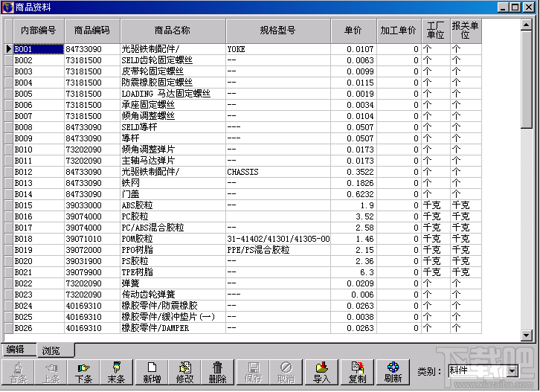
Task: Select the ABS胶粒 cell
Action: pos(173,205)
